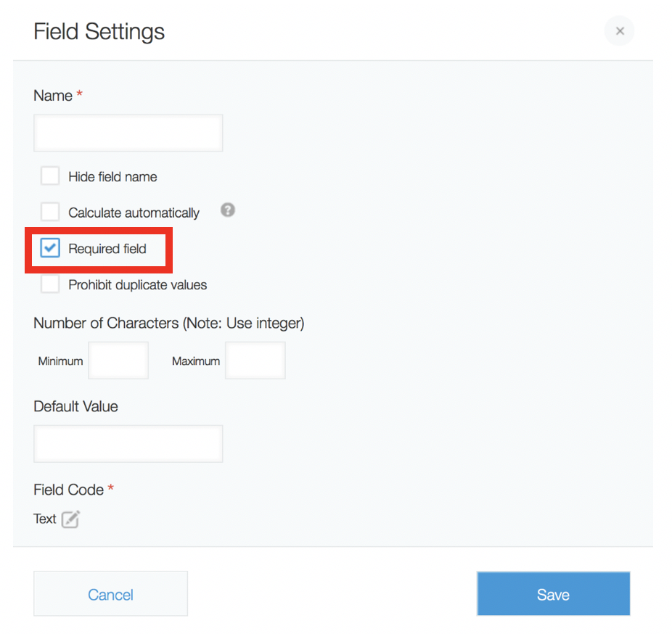Tick the Calculate automatically checkbox

point(50,212)
